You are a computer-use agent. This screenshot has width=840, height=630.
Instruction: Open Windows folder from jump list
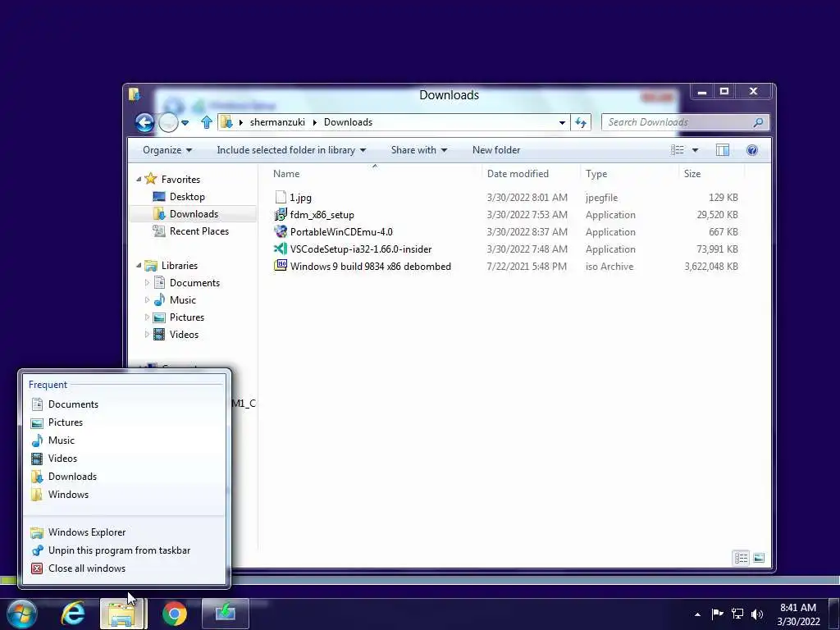pyautogui.click(x=125, y=495)
